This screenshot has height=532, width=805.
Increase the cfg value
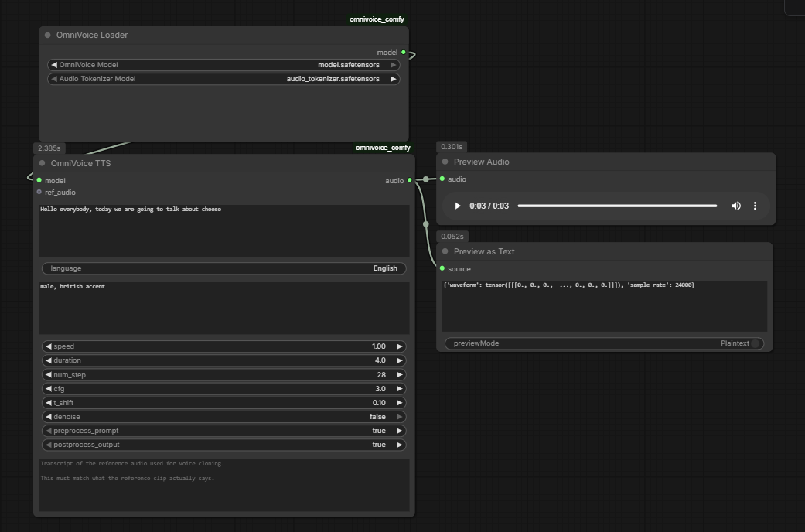[400, 389]
